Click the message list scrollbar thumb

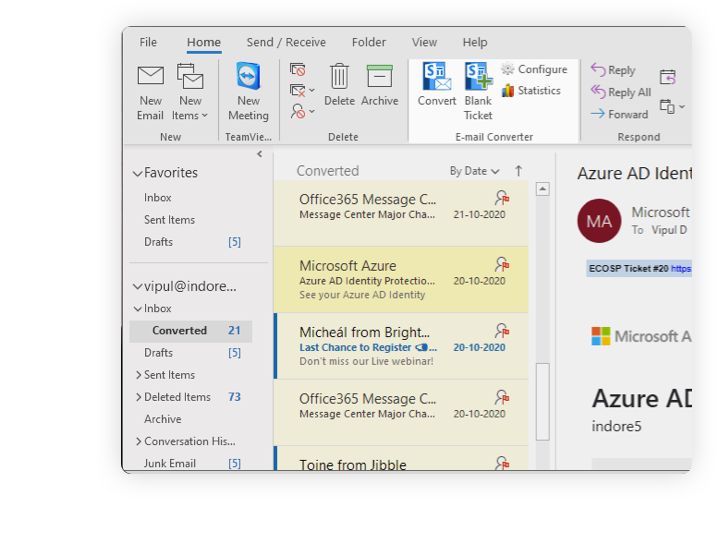tap(542, 402)
